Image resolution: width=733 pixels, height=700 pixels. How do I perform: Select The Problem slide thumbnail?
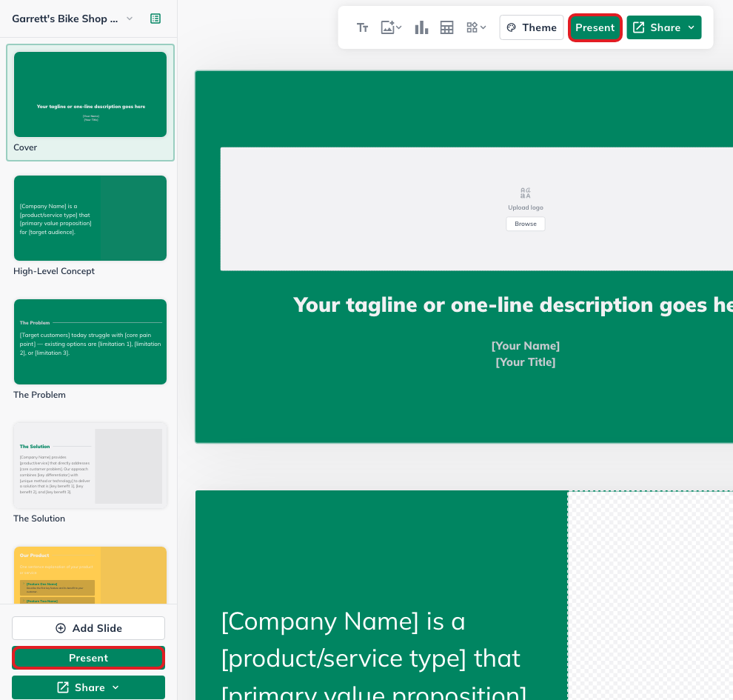pos(90,341)
